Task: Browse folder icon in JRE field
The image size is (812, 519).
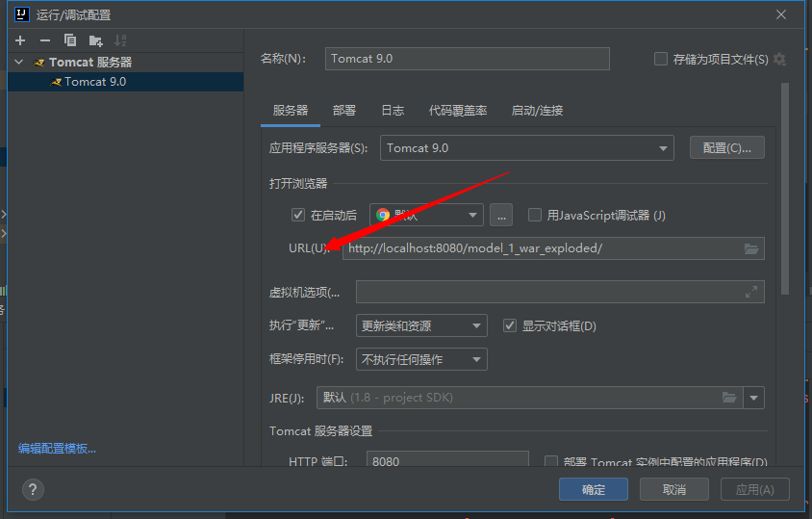Action: (x=729, y=398)
